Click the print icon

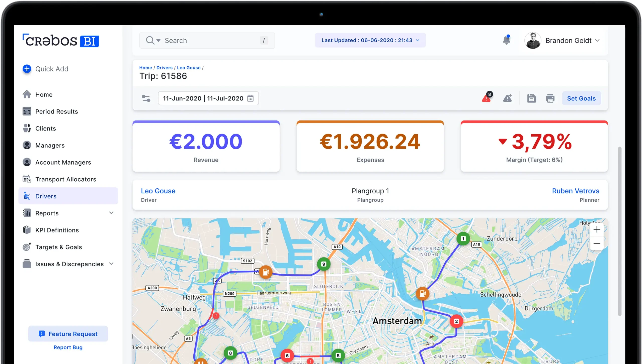coord(550,98)
